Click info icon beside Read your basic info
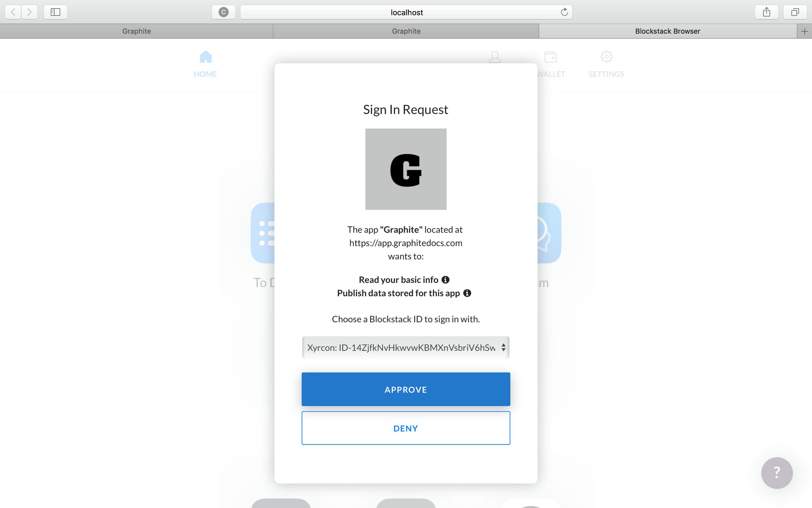Screen dimensions: 812x508 coord(445,280)
